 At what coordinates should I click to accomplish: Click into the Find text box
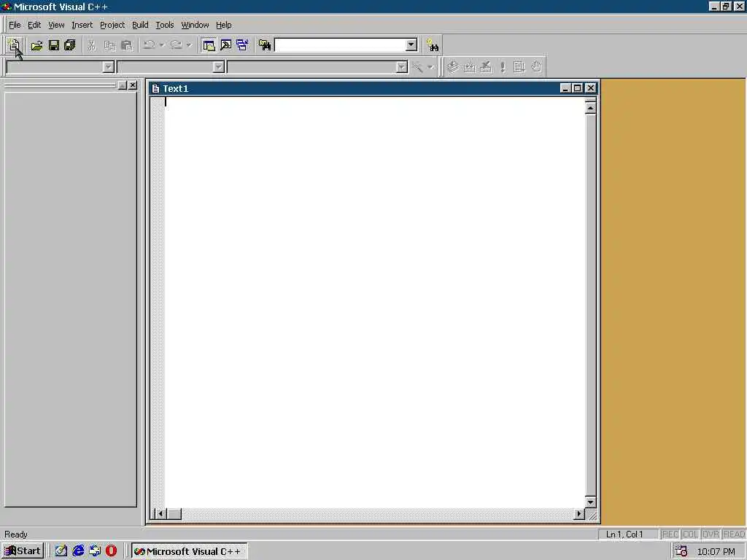pos(340,45)
